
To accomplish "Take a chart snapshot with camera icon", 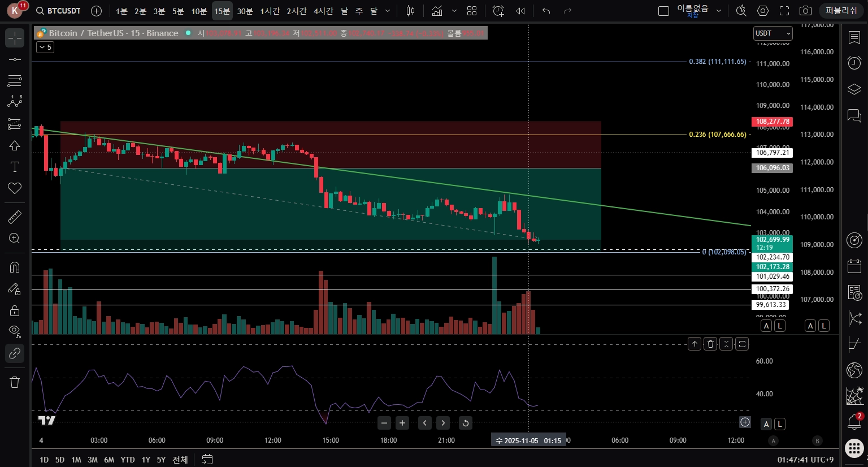I will pos(806,11).
